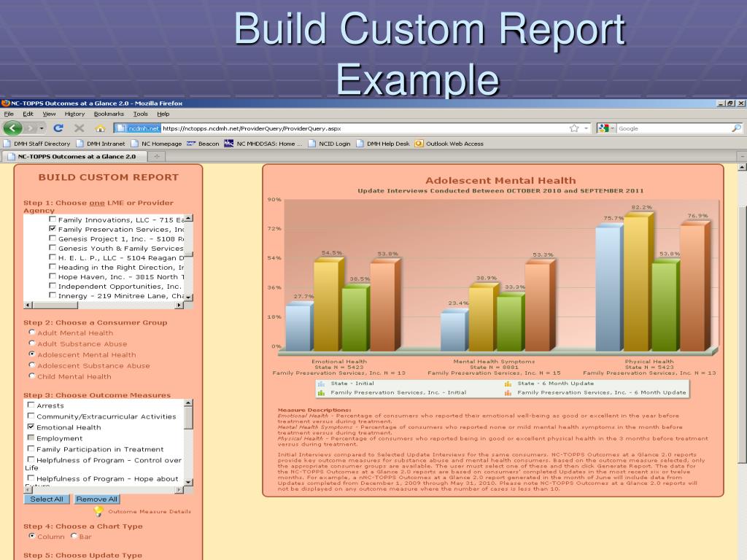Open Outlook Web Access bookmark
This screenshot has height=560, width=747.
(x=449, y=144)
